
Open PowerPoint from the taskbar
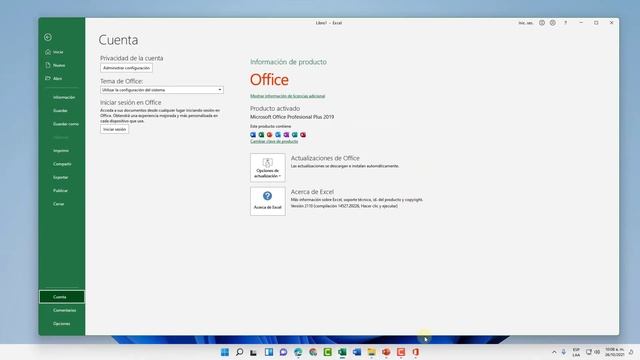386,352
